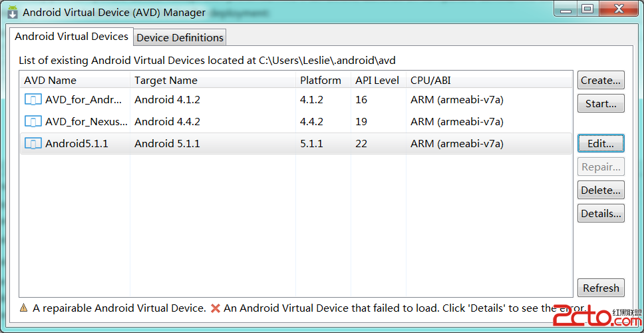Open Edit... for the selected AVD

click(x=601, y=143)
